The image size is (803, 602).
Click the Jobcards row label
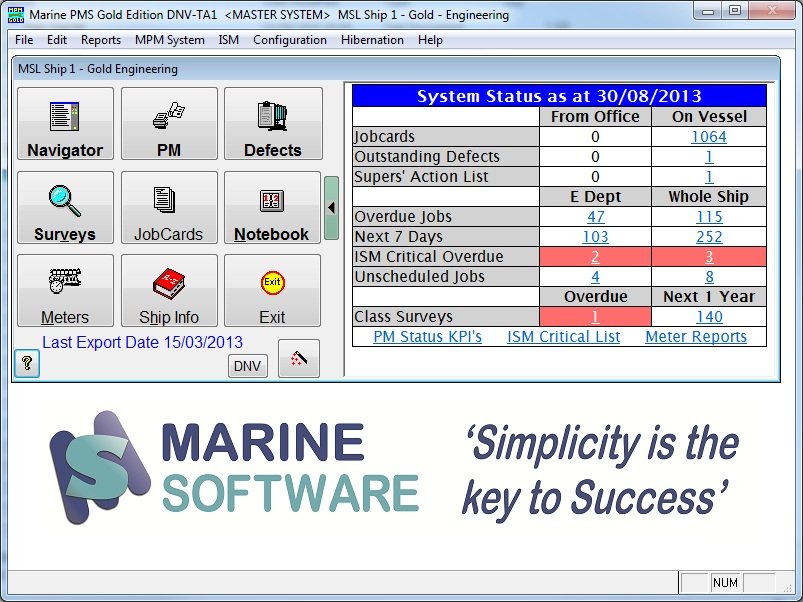tap(446, 137)
